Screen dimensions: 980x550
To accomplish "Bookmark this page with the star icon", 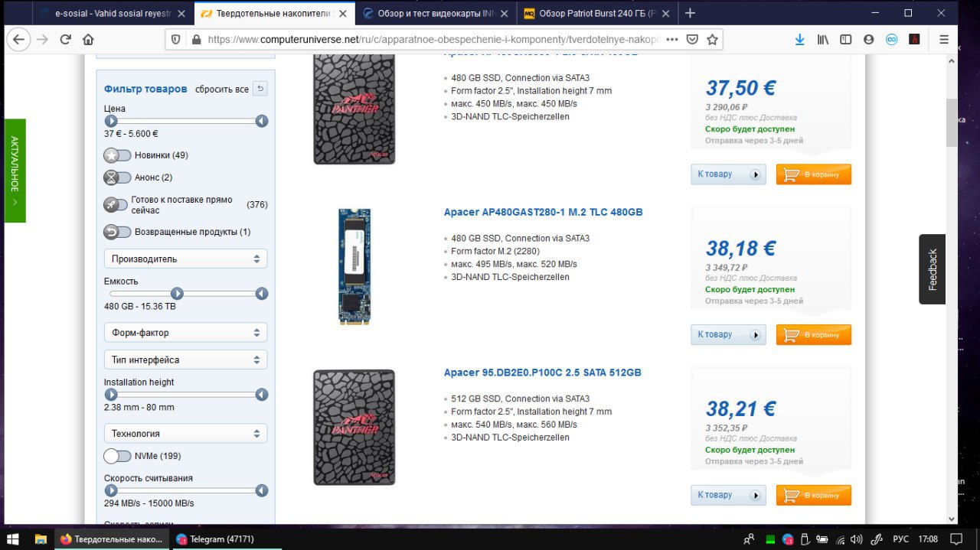I will (712, 40).
